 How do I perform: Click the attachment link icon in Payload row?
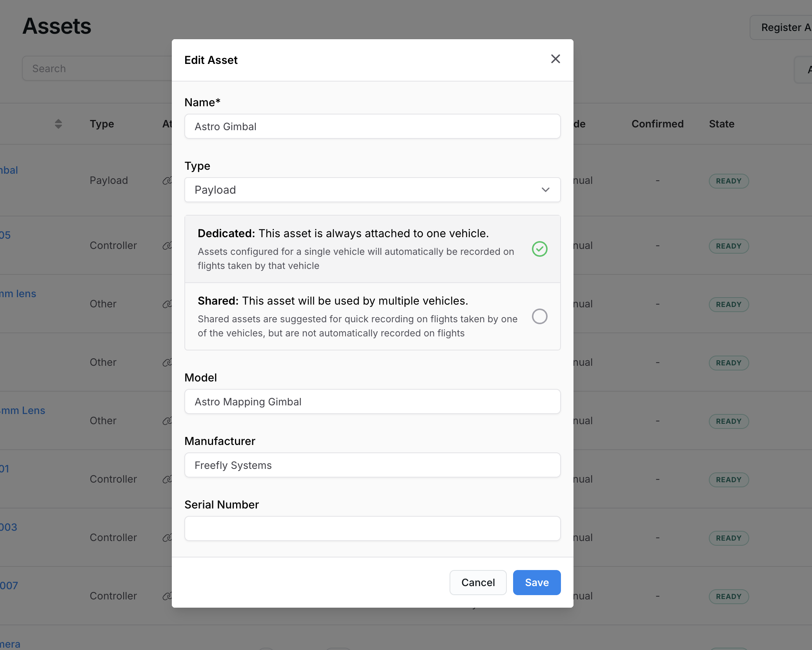tap(167, 181)
